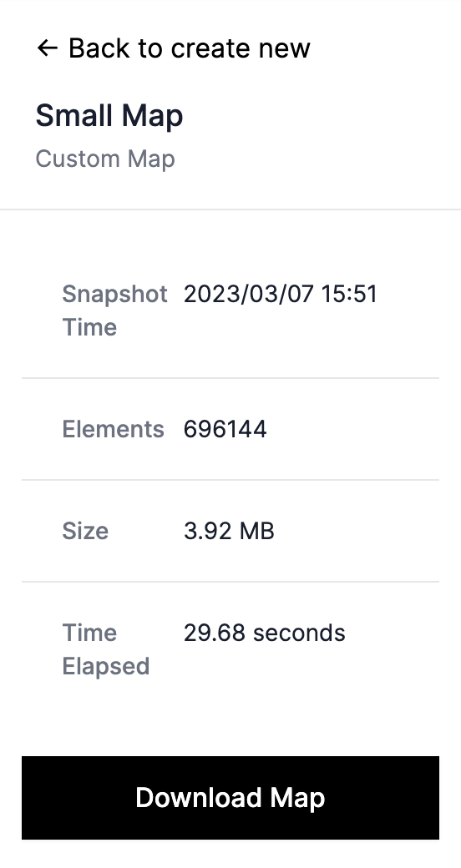Click the word Map in Download Map
461x868 pixels.
click(x=297, y=798)
